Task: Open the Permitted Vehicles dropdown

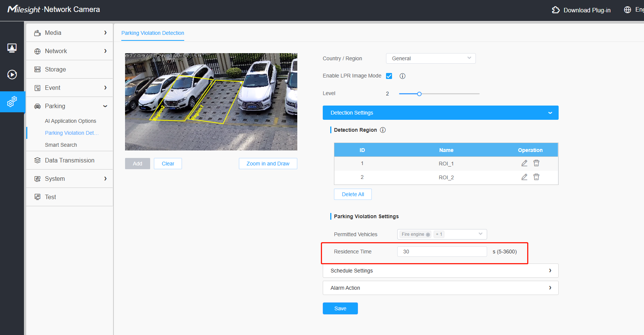Action: [x=442, y=234]
